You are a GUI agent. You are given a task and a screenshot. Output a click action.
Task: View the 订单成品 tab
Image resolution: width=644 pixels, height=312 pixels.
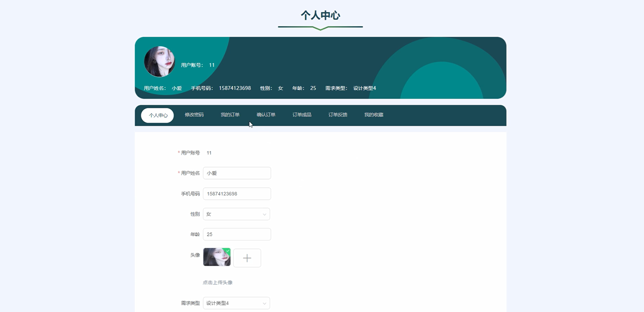click(302, 115)
